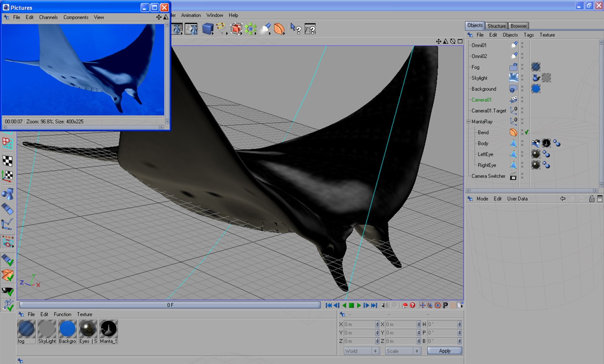Screen dimensions: 604x364
Task: Open the Tags menu in Objects manager
Action: coord(528,35)
